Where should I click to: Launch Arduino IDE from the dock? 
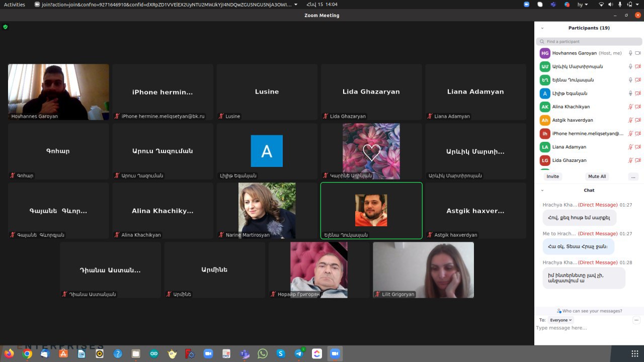(154, 353)
